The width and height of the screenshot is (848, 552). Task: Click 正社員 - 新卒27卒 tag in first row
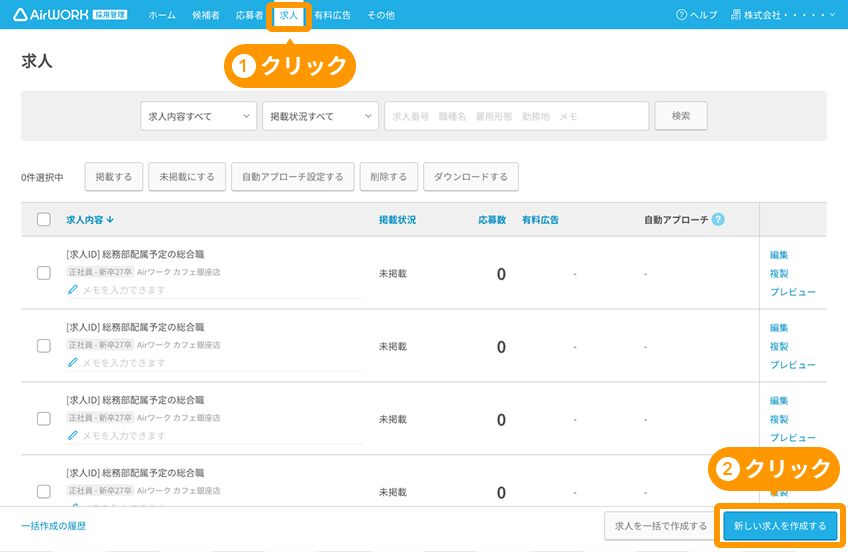tap(100, 272)
